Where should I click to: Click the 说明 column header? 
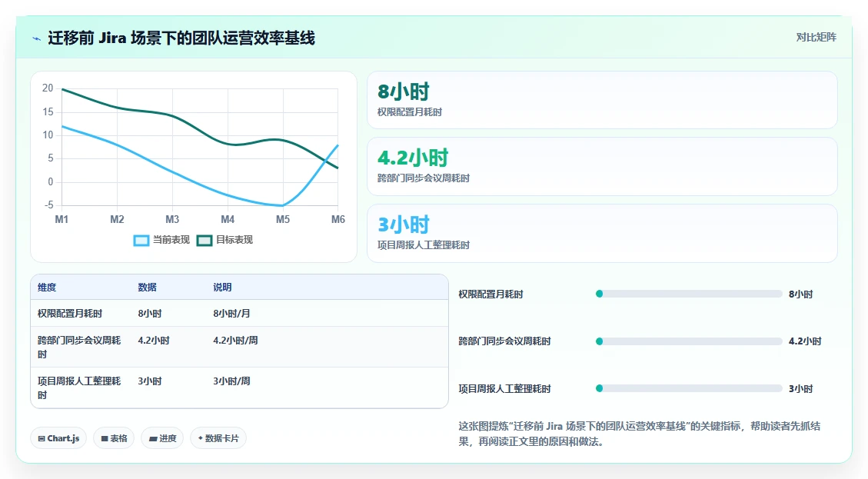[x=222, y=288]
